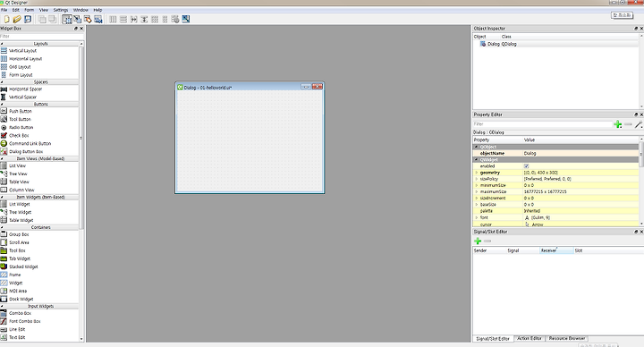
Task: Apply form layout toolbar icon
Action: tap(165, 20)
